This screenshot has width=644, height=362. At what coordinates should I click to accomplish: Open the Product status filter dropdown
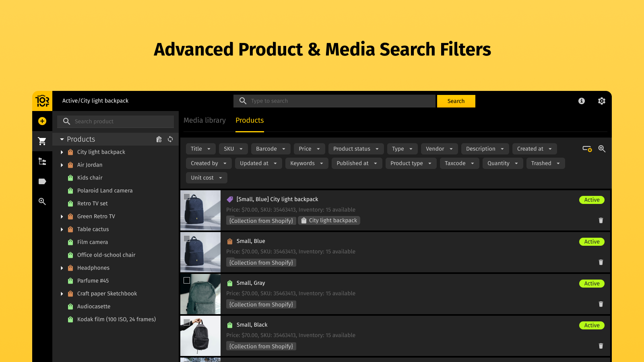click(356, 148)
